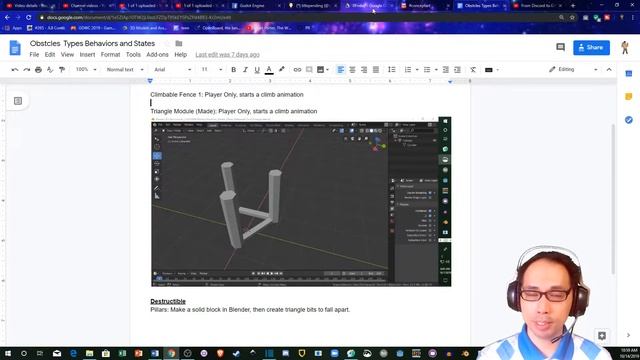
Task: Add a comment using the toolbar icon
Action: click(309, 70)
